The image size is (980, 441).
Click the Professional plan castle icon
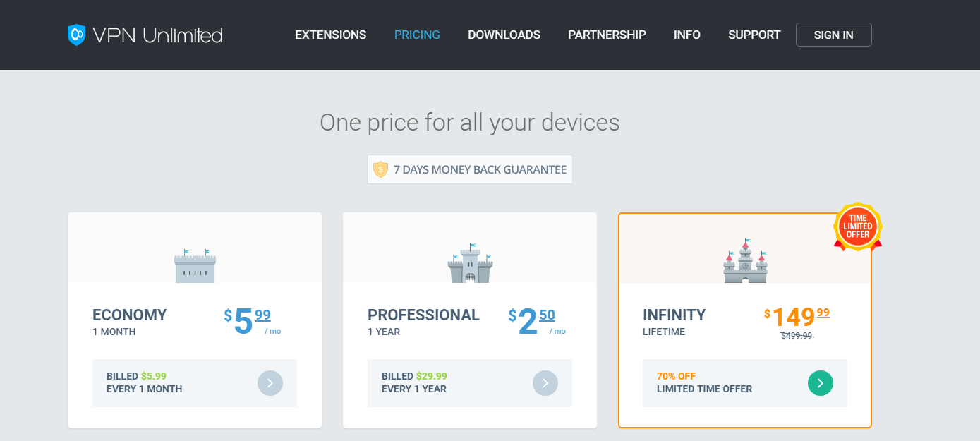pyautogui.click(x=470, y=263)
